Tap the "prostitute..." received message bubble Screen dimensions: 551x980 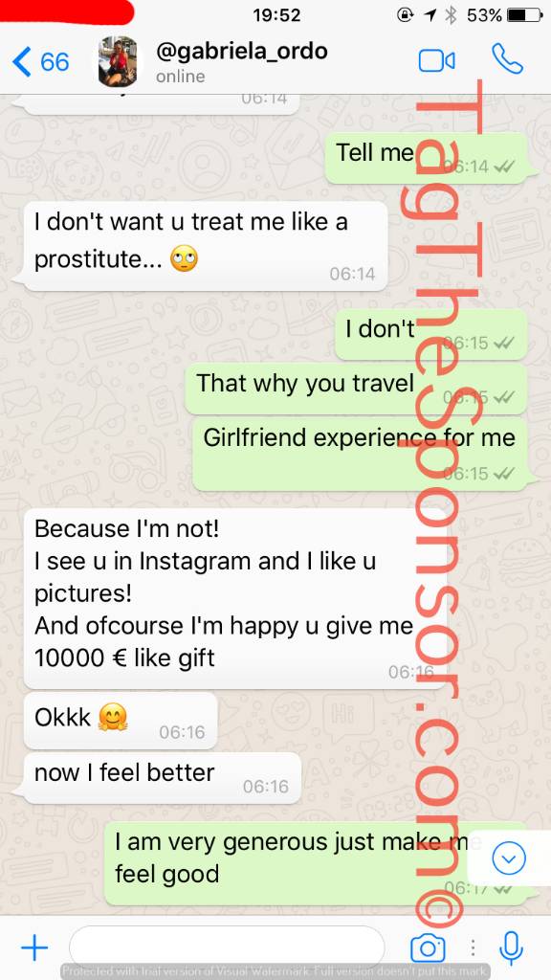point(206,246)
